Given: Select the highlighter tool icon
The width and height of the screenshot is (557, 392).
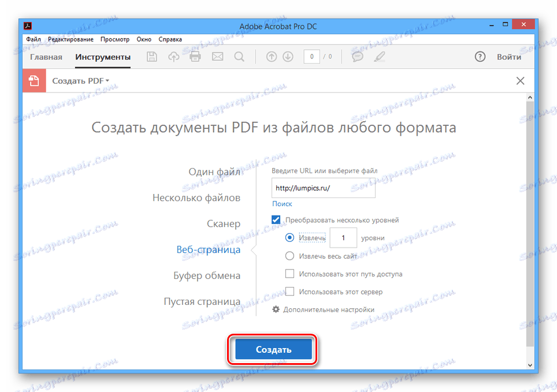Looking at the screenshot, I should (x=379, y=56).
